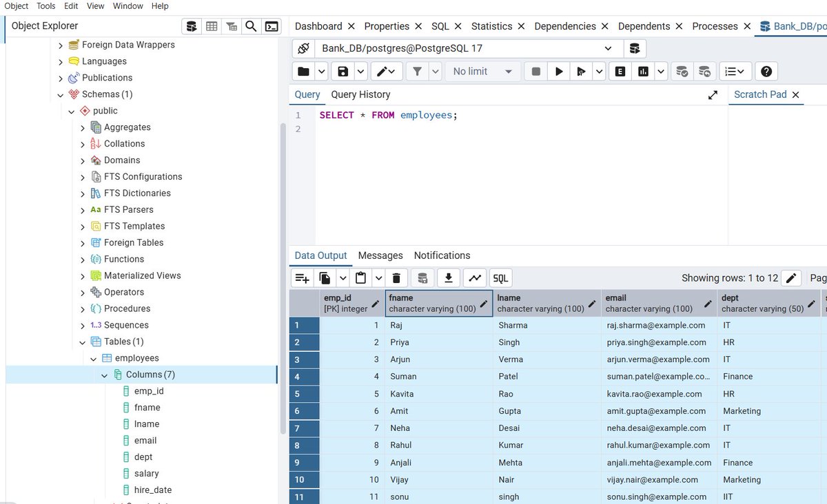The height and width of the screenshot is (504, 827).
Task: Open the Help question mark icon
Action: pyautogui.click(x=766, y=71)
